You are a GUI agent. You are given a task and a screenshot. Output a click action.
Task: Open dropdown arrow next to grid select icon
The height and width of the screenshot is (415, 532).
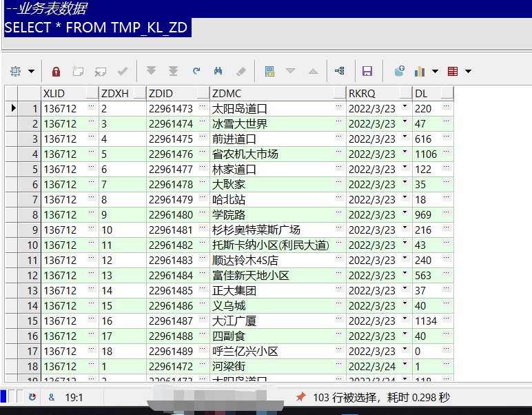pos(31,71)
